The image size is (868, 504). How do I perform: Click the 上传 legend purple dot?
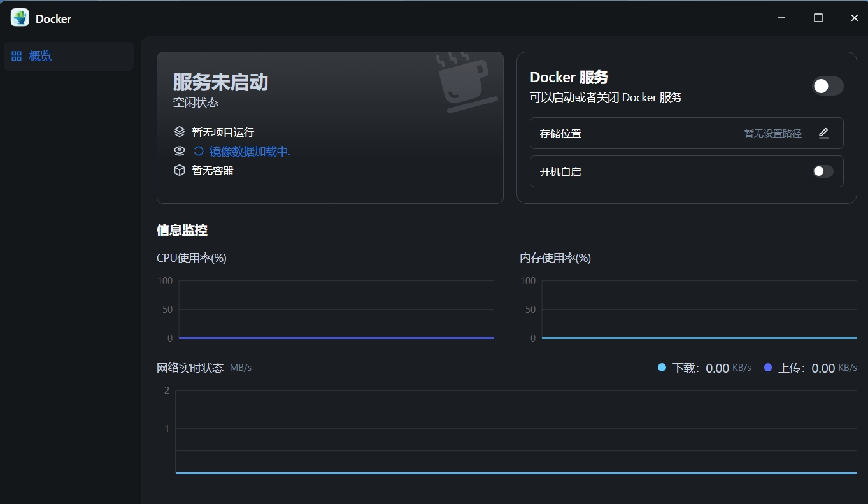point(767,368)
